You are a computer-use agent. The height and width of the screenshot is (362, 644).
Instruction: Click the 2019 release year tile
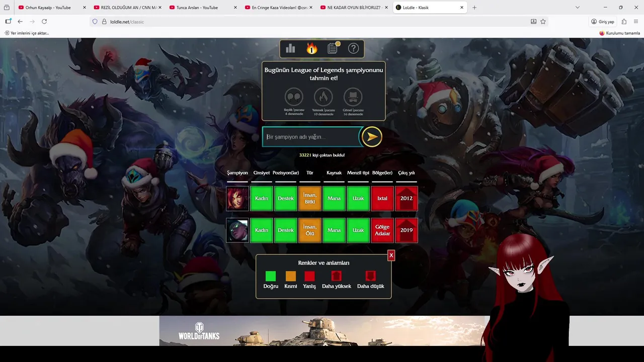(407, 230)
